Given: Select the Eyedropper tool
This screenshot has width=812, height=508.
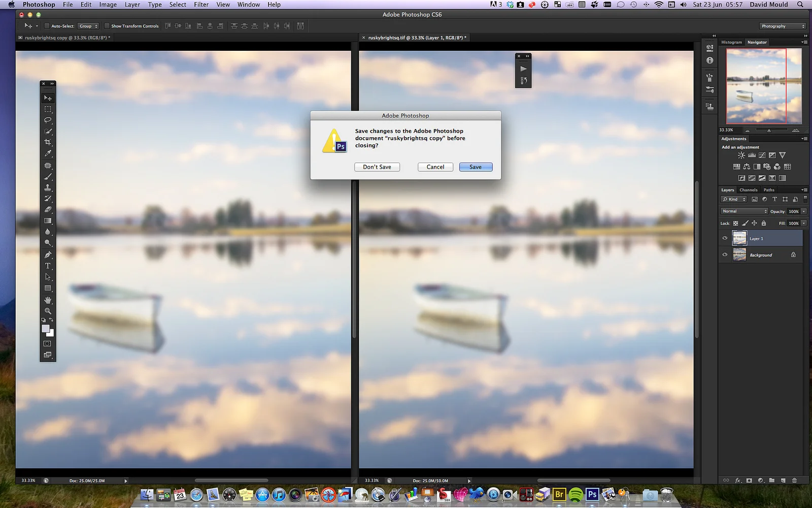Looking at the screenshot, I should pos(48,153).
